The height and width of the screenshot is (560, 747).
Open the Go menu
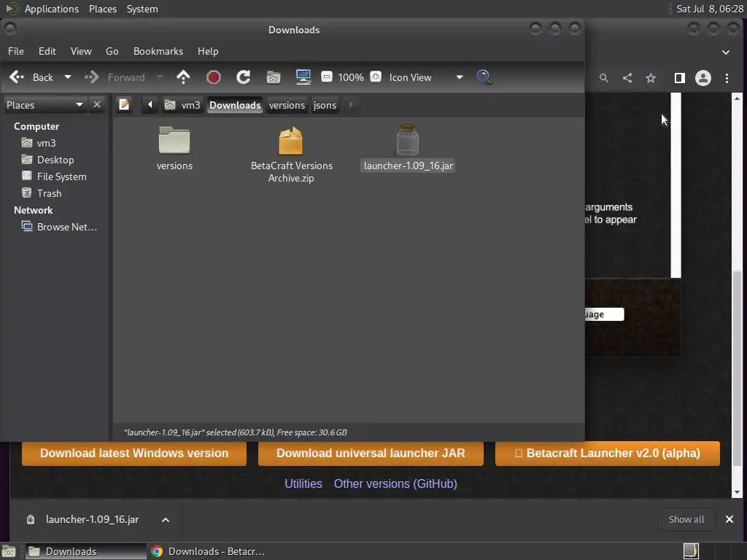click(112, 51)
